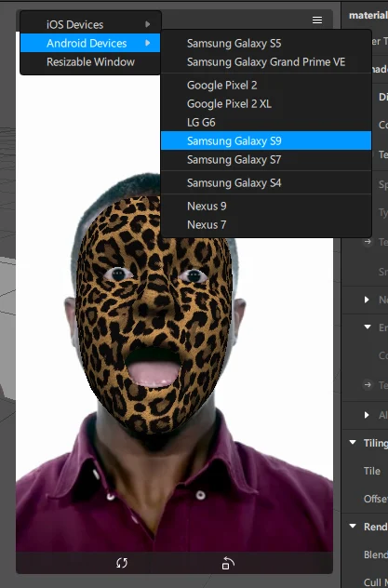Collapse the Tiling section
This screenshot has height=588, width=388.
coord(353,443)
